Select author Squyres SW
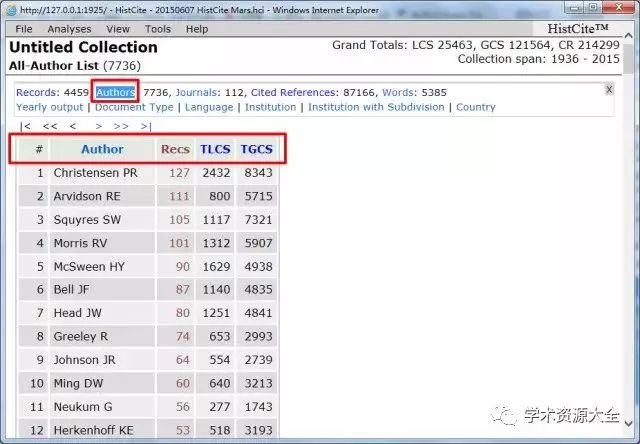 coord(87,220)
